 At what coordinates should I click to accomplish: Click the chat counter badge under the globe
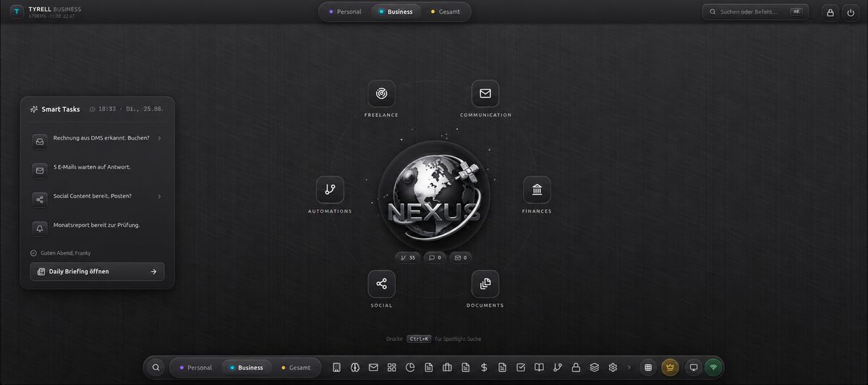pos(435,258)
